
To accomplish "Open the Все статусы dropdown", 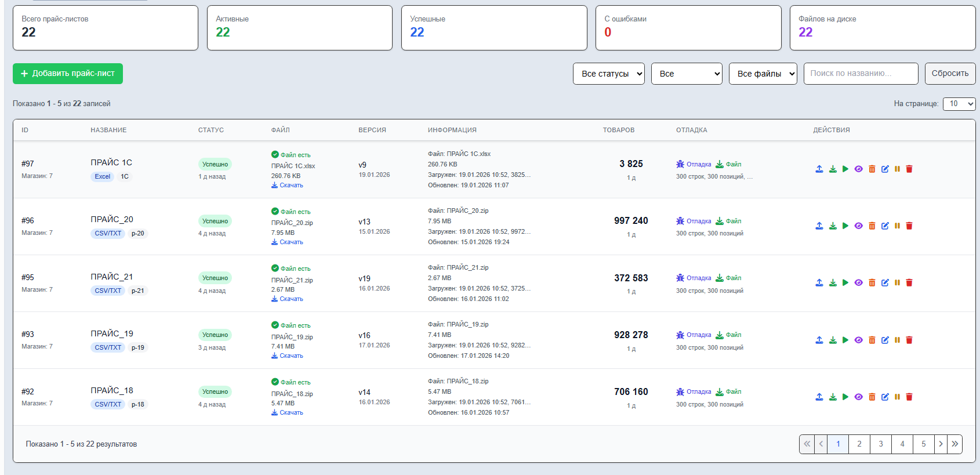I will point(608,74).
